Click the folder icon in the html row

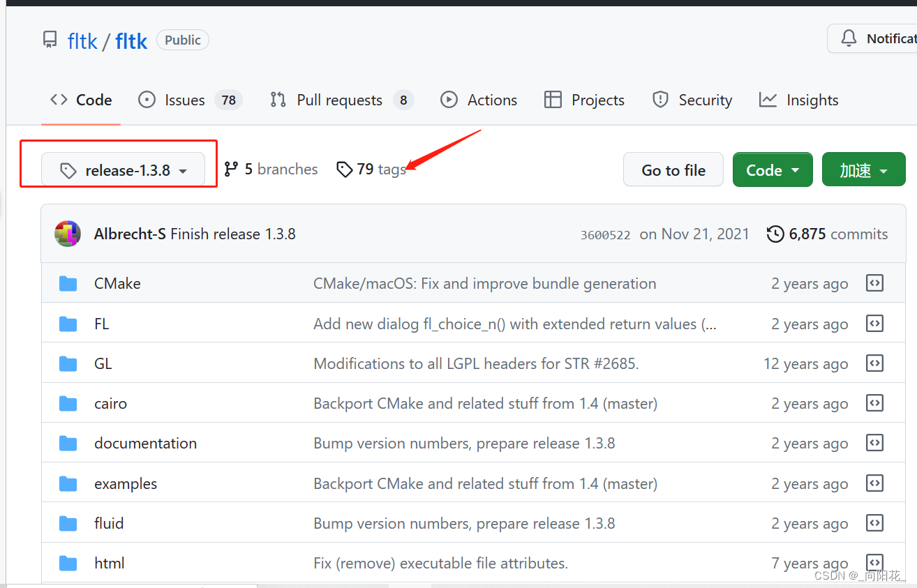click(68, 563)
